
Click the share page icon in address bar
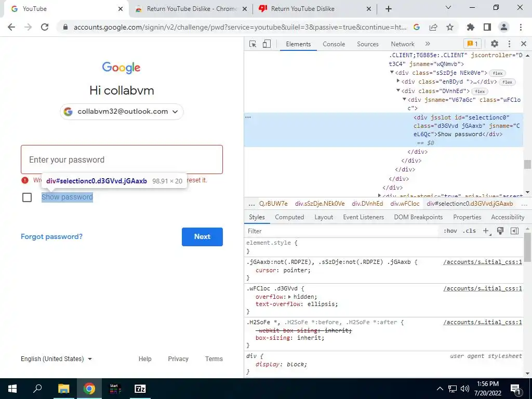click(433, 27)
